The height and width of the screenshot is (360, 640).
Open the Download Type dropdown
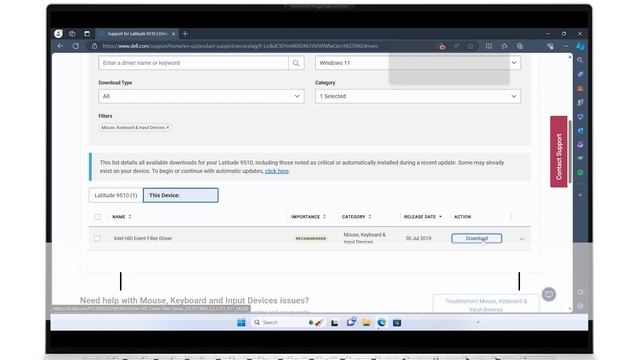tap(201, 96)
